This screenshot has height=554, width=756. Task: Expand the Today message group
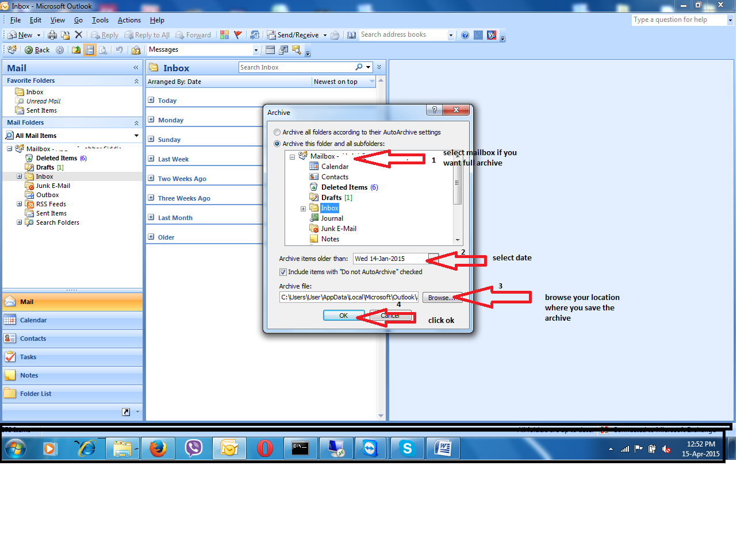tap(151, 100)
